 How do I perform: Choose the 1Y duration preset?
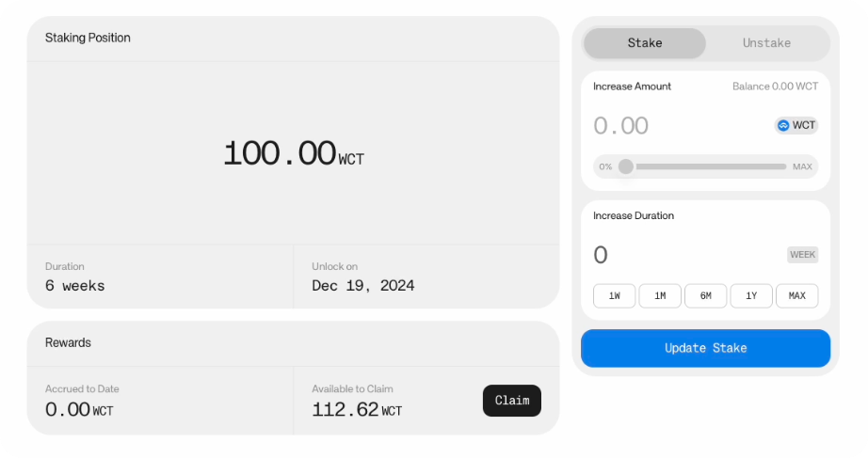click(x=751, y=296)
